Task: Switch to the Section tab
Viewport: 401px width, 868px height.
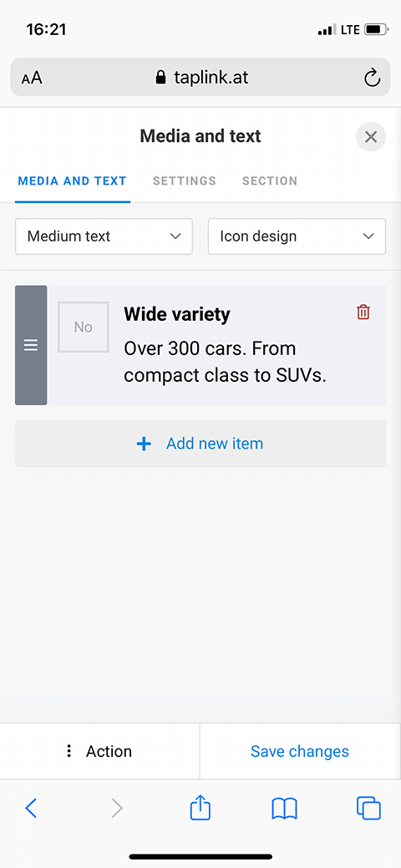Action: (x=270, y=181)
